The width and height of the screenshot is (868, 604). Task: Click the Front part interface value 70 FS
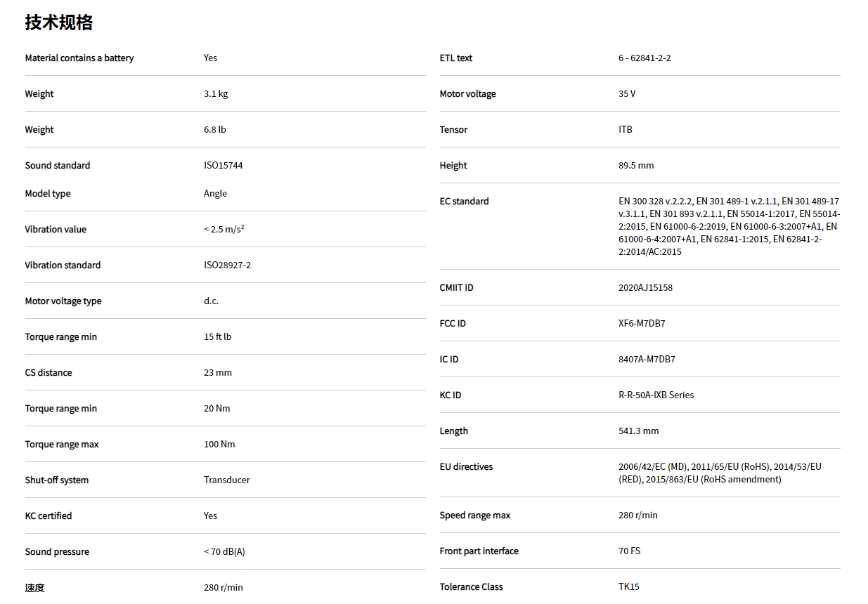(x=629, y=551)
